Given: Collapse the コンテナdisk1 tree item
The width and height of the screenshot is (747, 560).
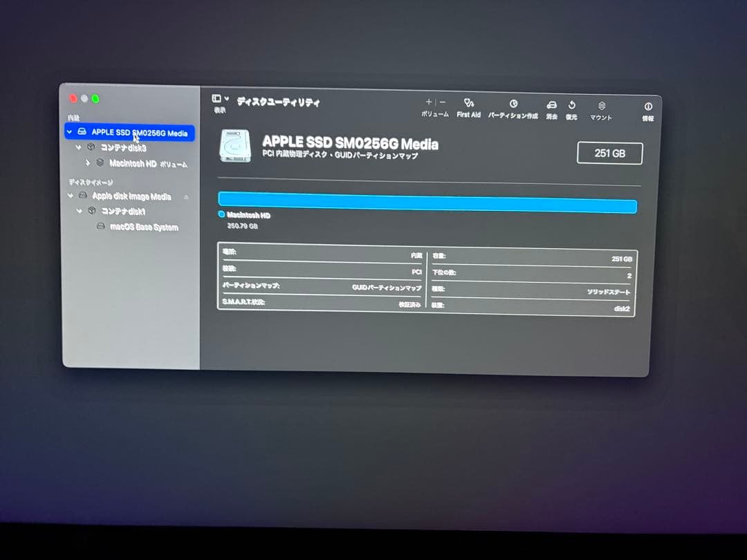Looking at the screenshot, I should 79,212.
